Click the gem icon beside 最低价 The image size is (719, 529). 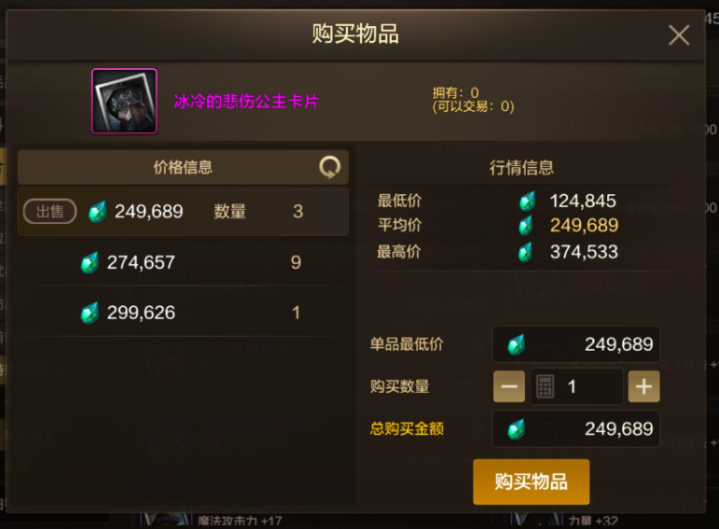click(x=527, y=201)
